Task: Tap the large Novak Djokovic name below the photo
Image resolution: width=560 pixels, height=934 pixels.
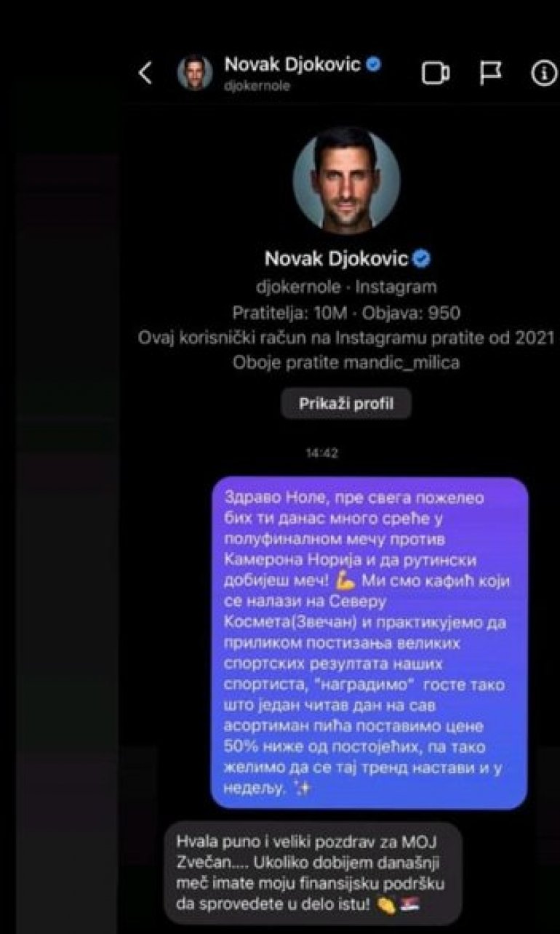Action: tap(337, 259)
